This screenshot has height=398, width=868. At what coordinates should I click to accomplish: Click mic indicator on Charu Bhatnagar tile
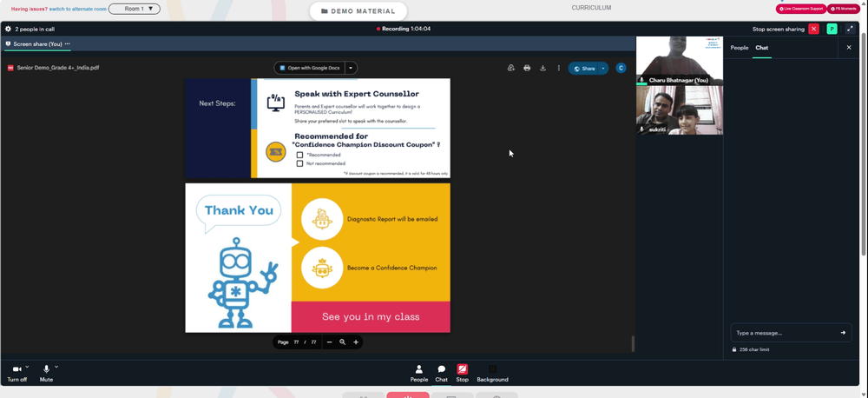(x=642, y=80)
